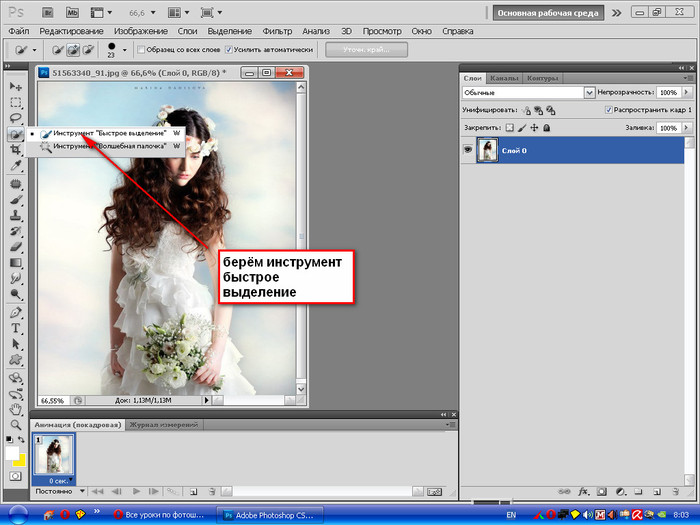Toggle "Распространить кадр 1" checkbox
The image size is (700, 525).
pos(609,109)
